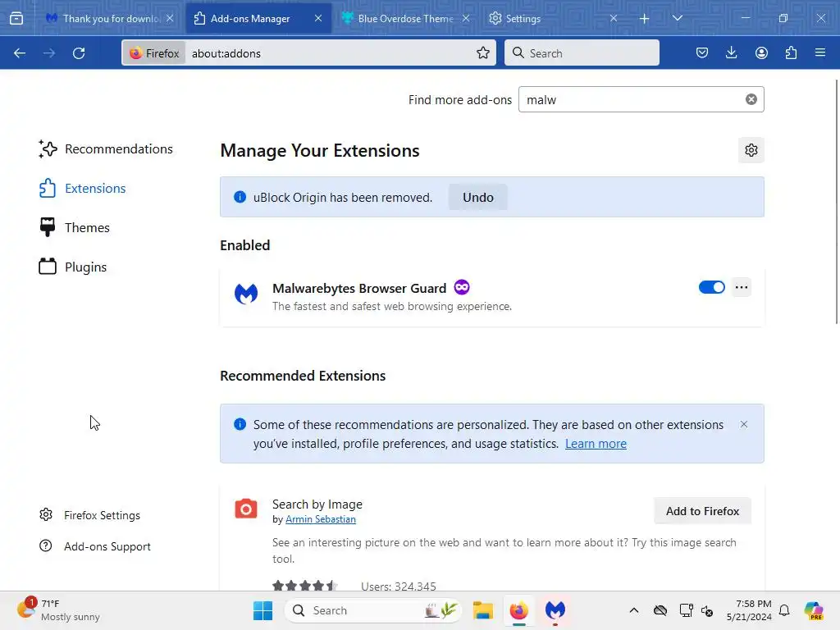Open the extensions tools gear menu
Viewport: 840px width, 630px height.
click(751, 150)
